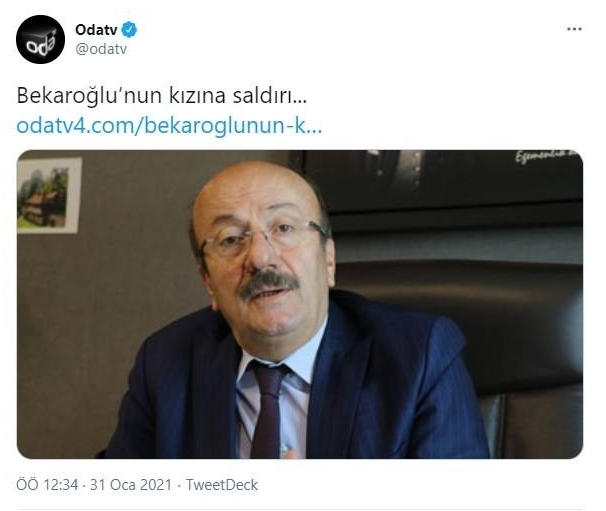Open the tweet photo in full view
The image size is (606, 511).
coord(300,304)
